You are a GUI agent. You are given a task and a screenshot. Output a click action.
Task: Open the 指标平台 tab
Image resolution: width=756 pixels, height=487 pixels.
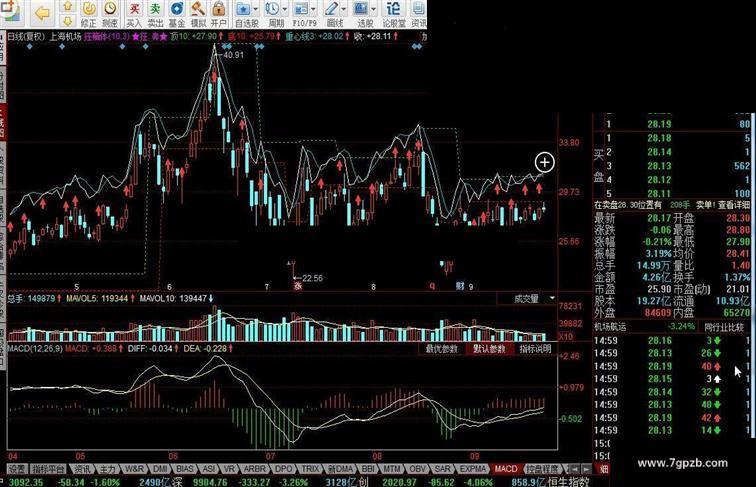(49, 469)
